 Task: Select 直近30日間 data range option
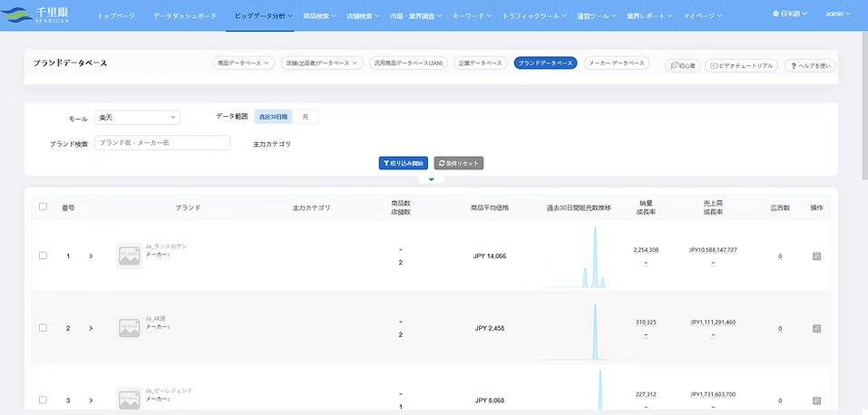(x=274, y=117)
